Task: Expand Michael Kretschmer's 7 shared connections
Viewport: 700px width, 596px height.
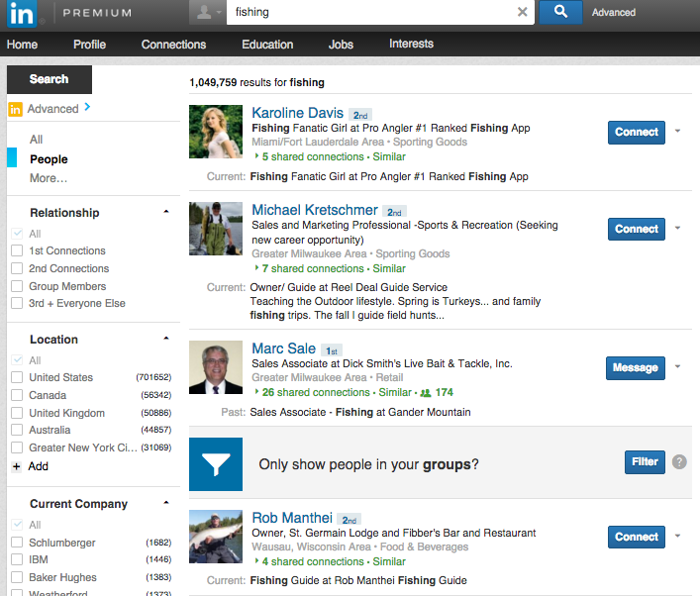Action: click(x=256, y=268)
